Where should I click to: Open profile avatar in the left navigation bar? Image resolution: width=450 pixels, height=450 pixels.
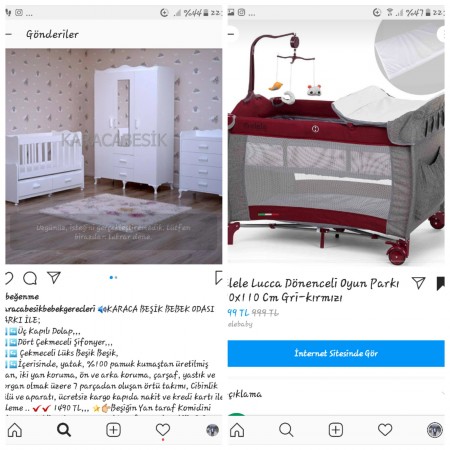[212, 430]
